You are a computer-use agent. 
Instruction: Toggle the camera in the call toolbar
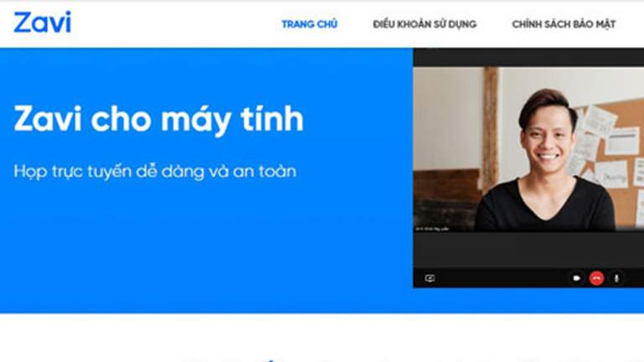click(x=576, y=278)
